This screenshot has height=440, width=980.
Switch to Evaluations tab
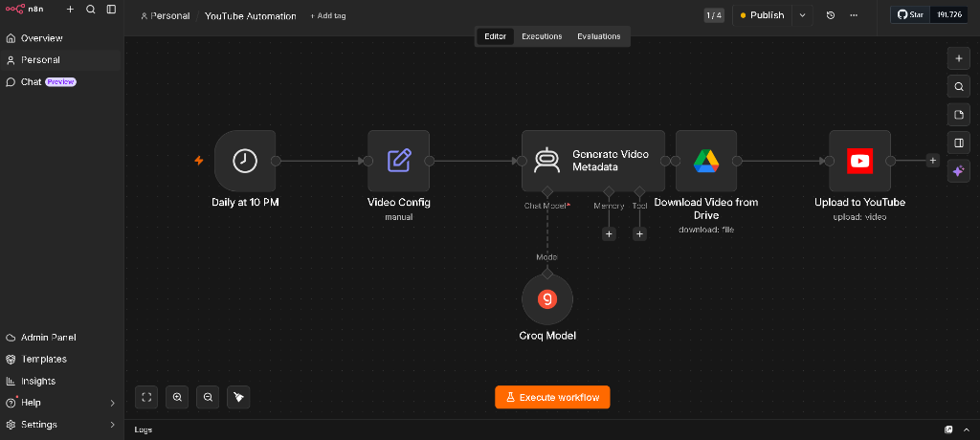point(599,36)
